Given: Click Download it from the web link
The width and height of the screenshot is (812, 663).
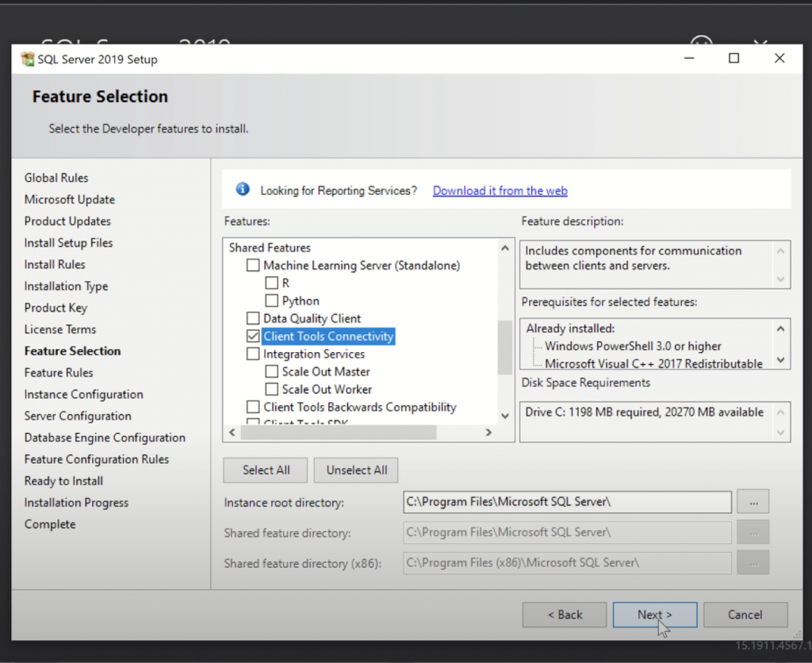Looking at the screenshot, I should click(500, 190).
